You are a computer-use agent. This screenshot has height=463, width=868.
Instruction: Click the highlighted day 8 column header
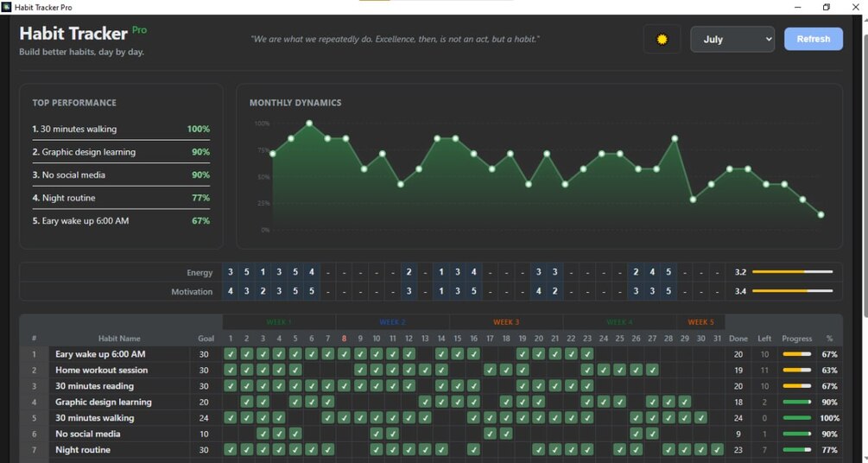click(345, 339)
